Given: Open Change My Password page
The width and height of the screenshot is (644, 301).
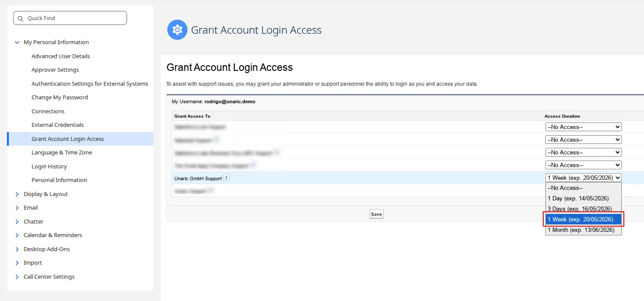Looking at the screenshot, I should pos(60,98).
